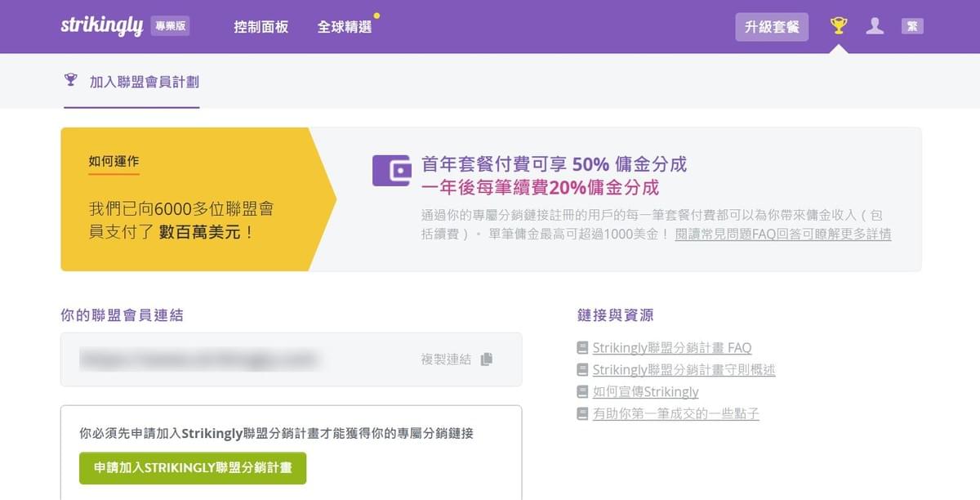
Task: Open the 全球精選 menu item
Action: tap(345, 27)
